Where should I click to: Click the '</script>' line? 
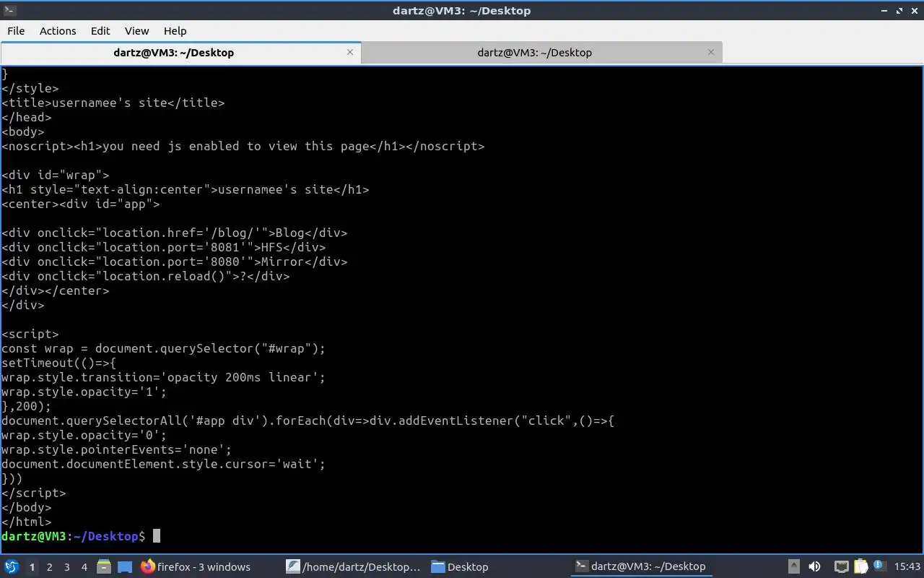33,493
